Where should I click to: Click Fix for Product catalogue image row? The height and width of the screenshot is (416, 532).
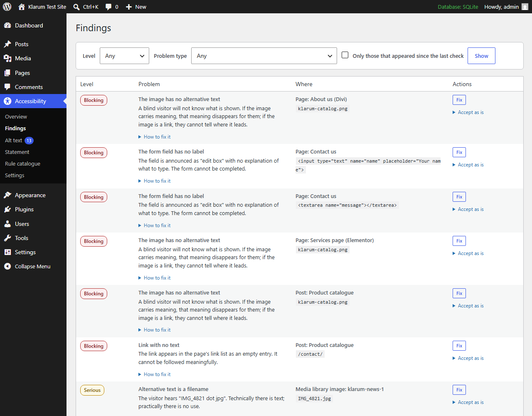pos(459,293)
